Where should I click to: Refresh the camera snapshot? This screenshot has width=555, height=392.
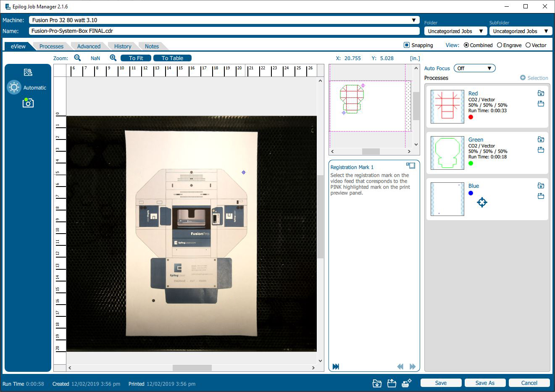tap(28, 103)
